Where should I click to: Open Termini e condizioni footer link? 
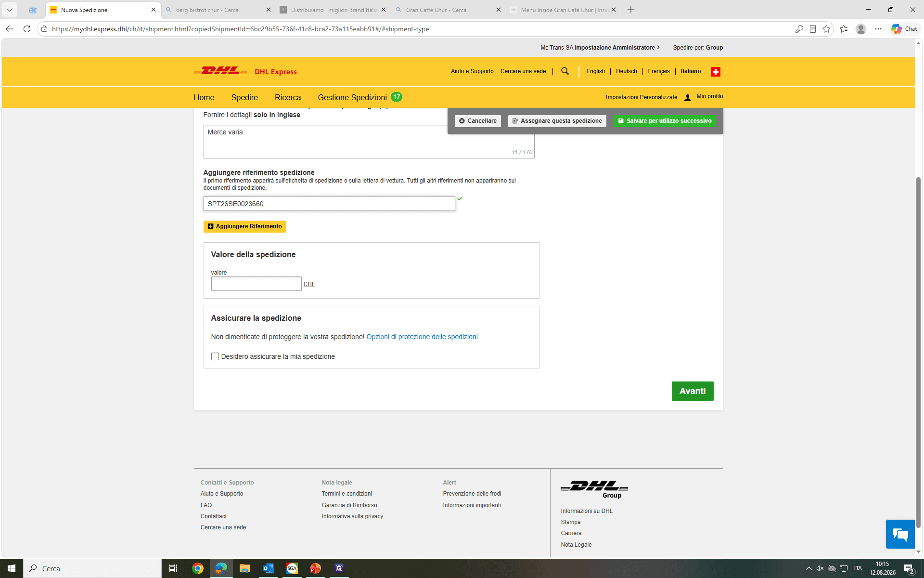point(346,494)
